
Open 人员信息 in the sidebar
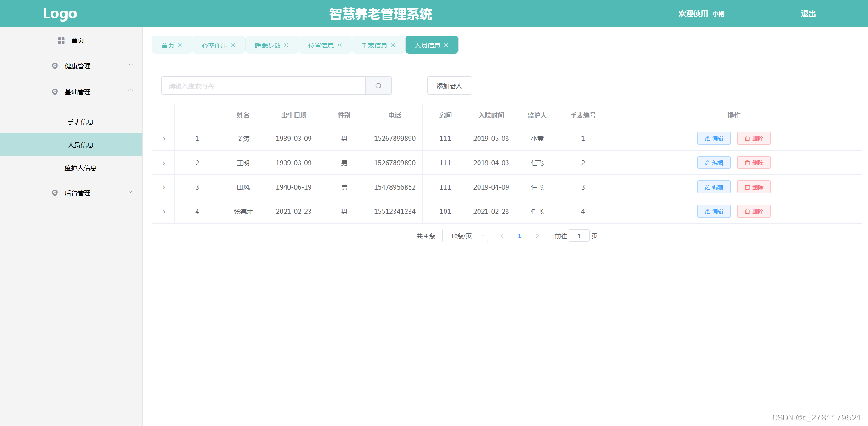pyautogui.click(x=71, y=145)
